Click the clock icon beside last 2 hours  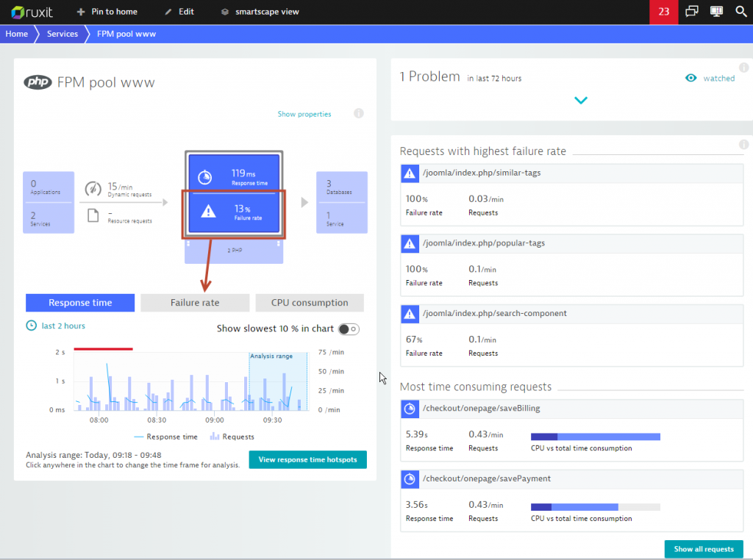click(31, 326)
